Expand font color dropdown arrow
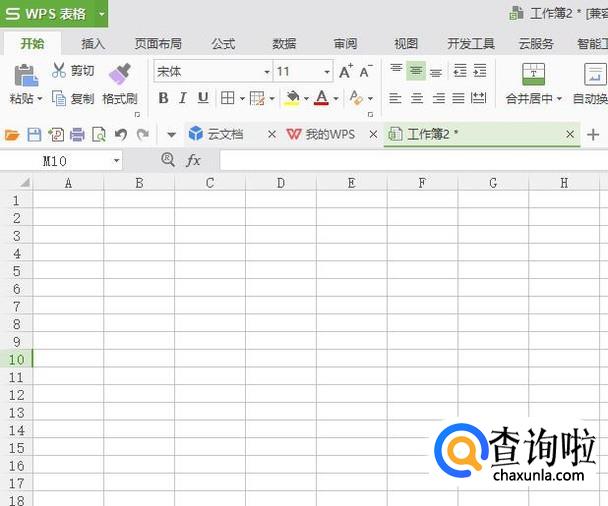 336,99
